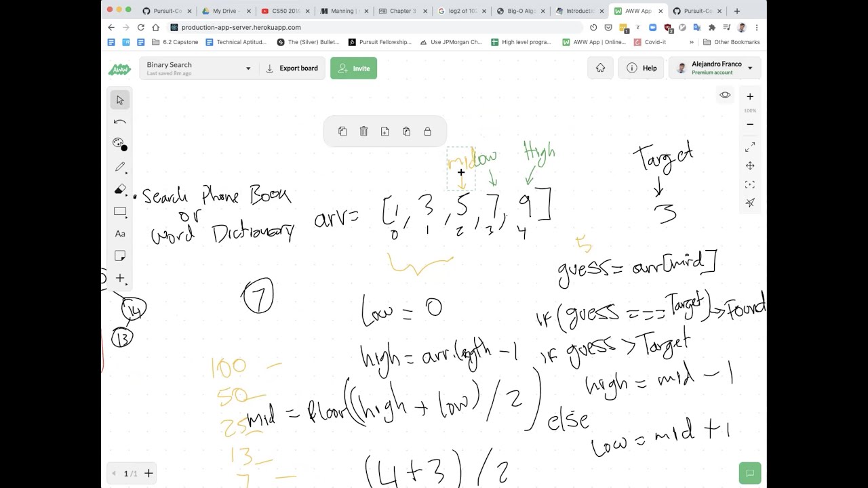Zoom out of the whiteboard
868x488 pixels.
tap(750, 124)
